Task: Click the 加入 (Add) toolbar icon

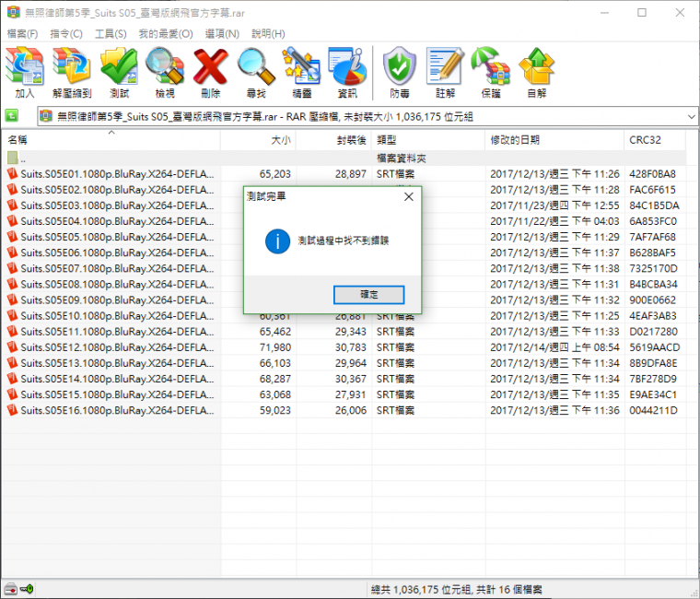Action: coord(25,73)
